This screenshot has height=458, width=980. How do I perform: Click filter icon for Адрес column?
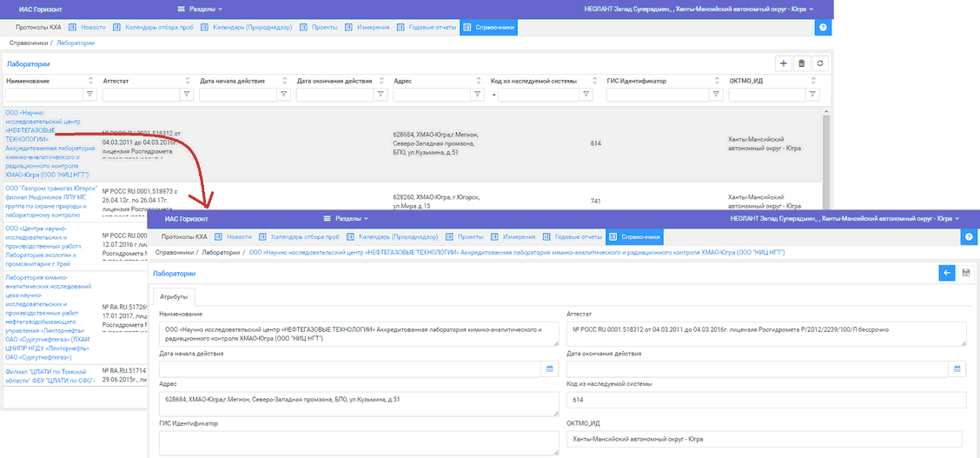(477, 95)
